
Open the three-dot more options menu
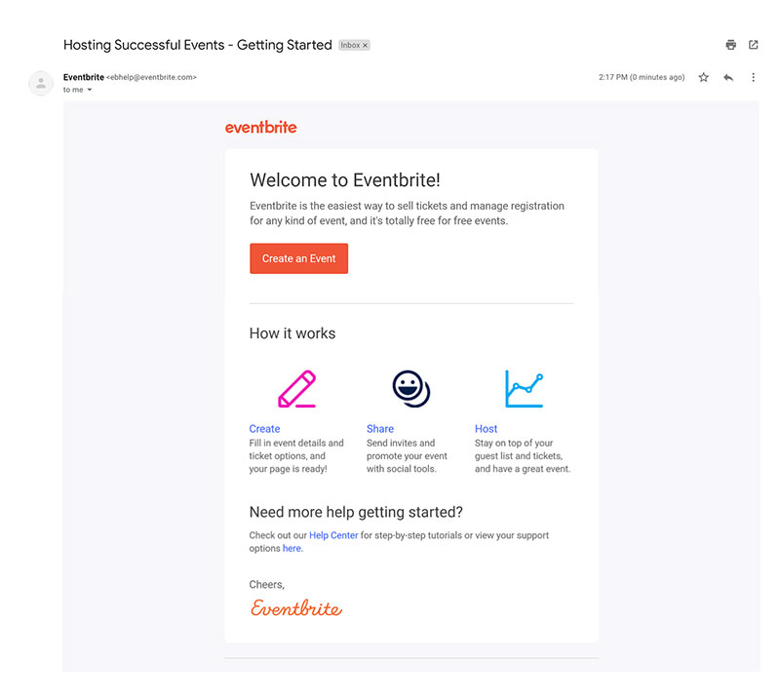[753, 77]
